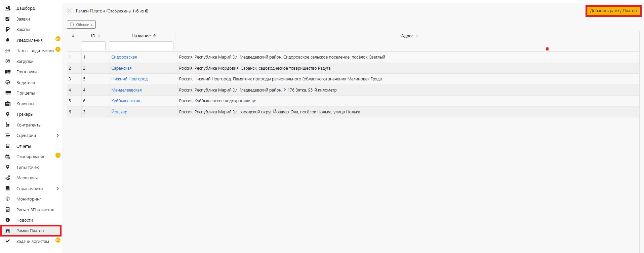Click the chat bubble icon for Чаты с водителями

8,51
